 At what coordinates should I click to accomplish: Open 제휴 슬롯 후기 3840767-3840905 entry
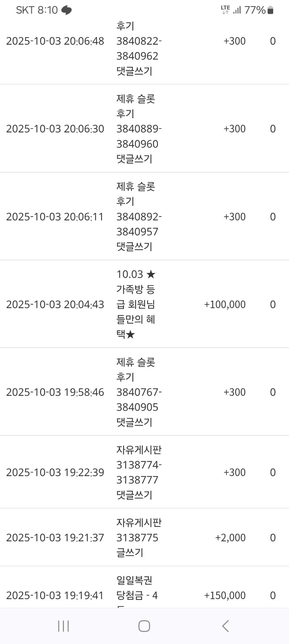tap(139, 392)
